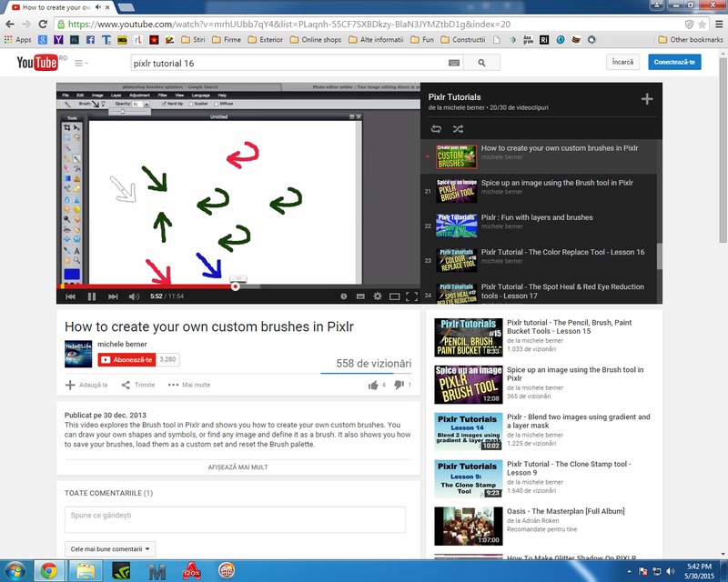Open the 'Cele mai bune comentarii' sort dropdown
Image resolution: width=728 pixels, height=582 pixels.
click(x=110, y=549)
